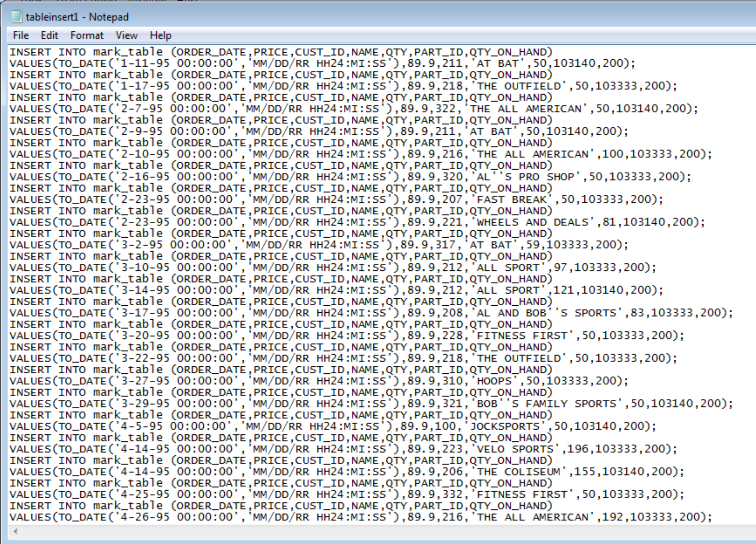
Task: Click the text 'HOOPS'
Action: point(494,381)
